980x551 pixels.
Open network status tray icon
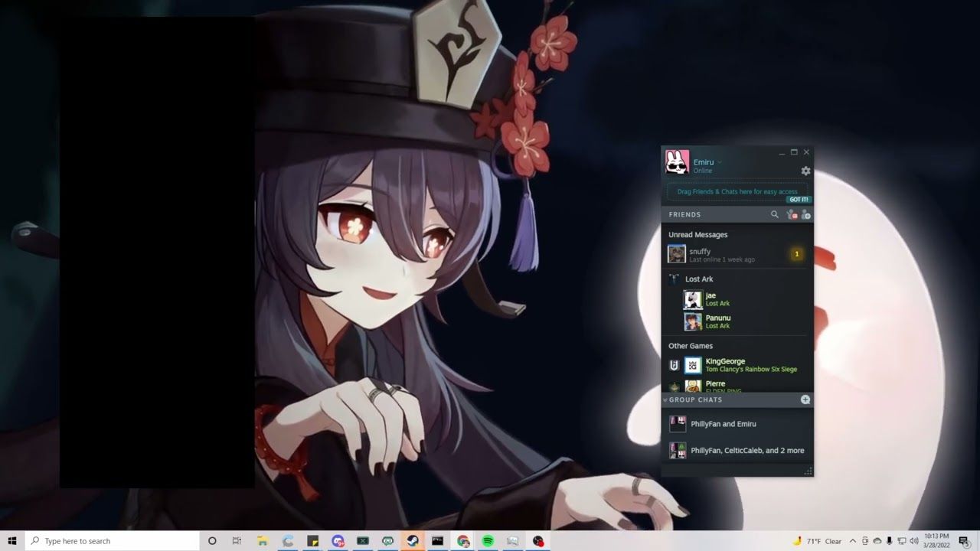[902, 541]
